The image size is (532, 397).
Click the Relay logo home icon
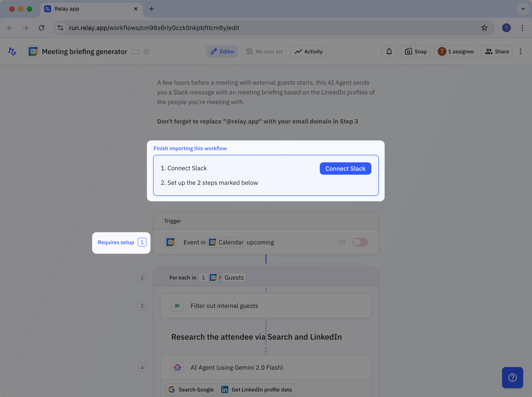click(12, 51)
